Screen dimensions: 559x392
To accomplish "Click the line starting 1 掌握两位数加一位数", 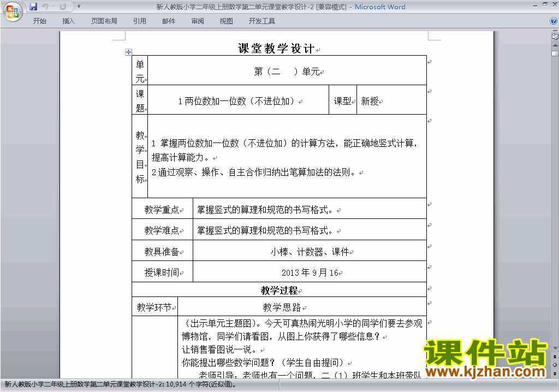I will [x=284, y=144].
